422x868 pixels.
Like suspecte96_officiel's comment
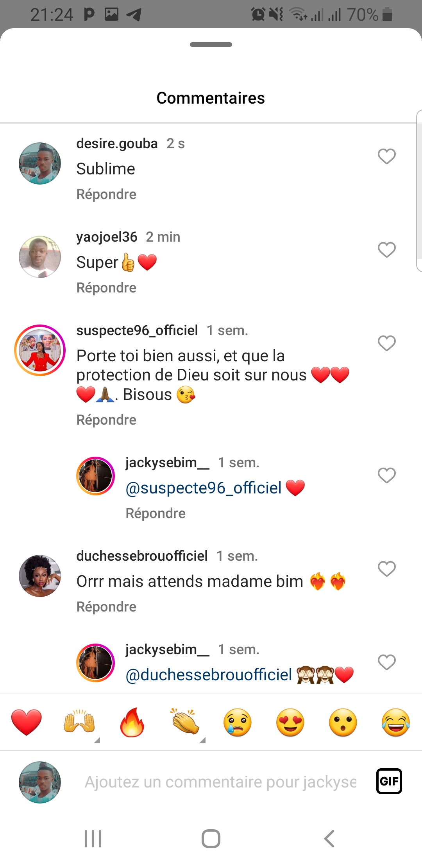coord(386,343)
